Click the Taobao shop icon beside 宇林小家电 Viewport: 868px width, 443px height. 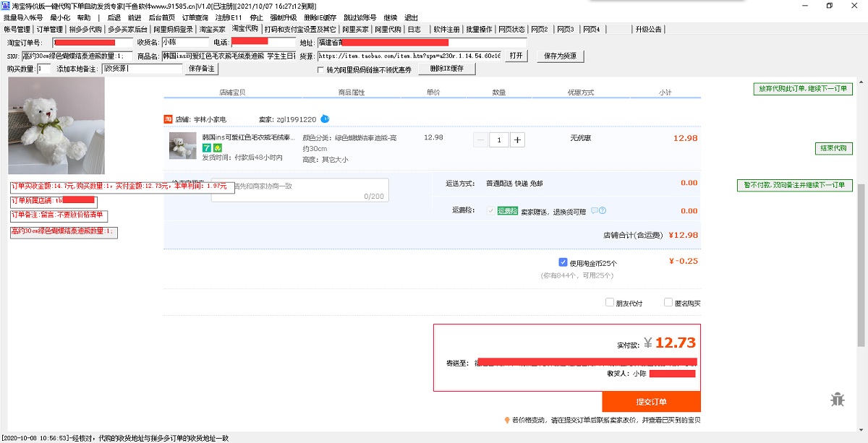pyautogui.click(x=169, y=119)
